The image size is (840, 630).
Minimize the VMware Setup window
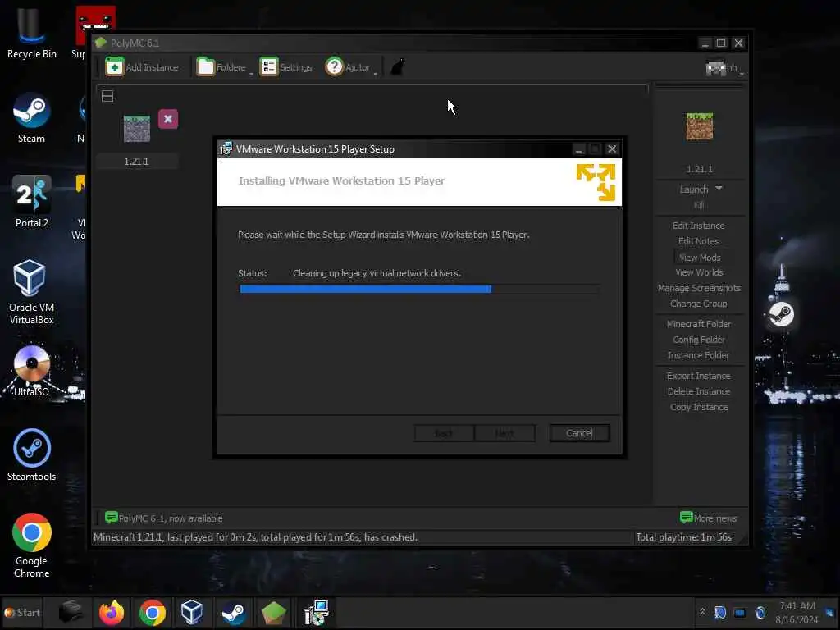tap(578, 149)
